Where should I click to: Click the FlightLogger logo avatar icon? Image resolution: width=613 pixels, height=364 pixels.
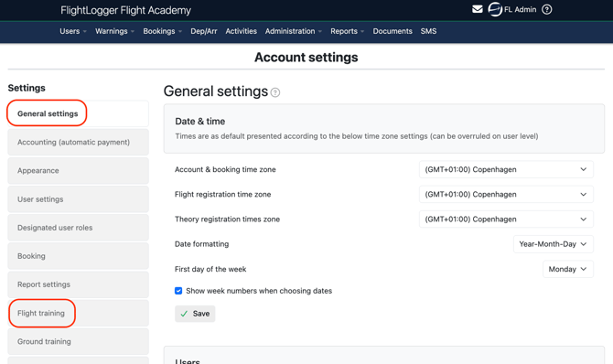[495, 9]
